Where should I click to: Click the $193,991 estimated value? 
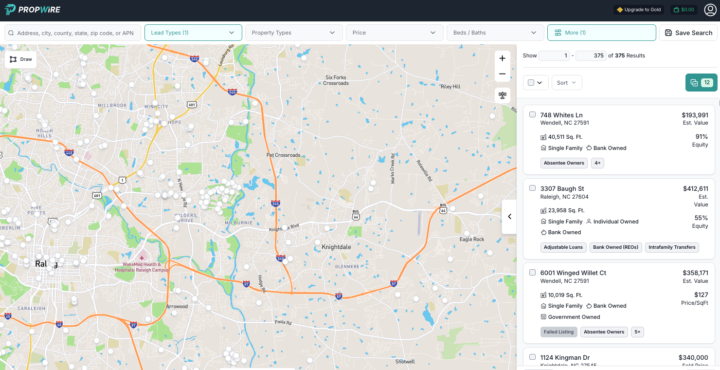[x=695, y=115]
